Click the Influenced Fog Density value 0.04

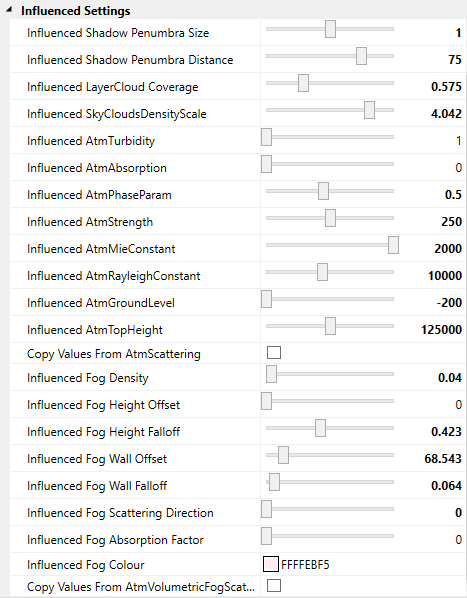(450, 378)
